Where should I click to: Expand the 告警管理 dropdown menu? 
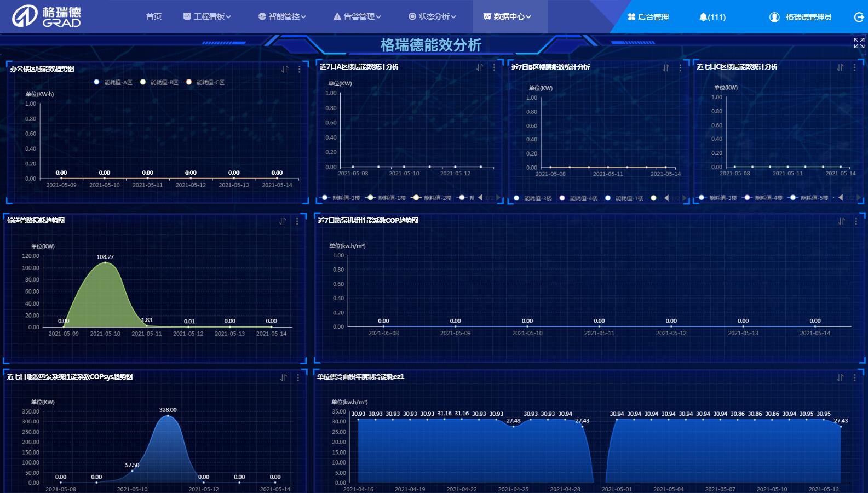[357, 16]
